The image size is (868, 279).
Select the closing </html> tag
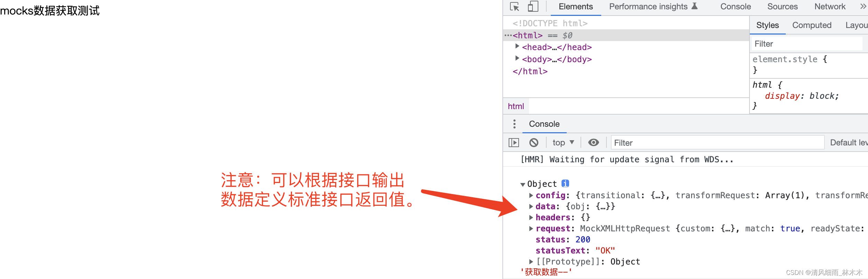tap(530, 71)
